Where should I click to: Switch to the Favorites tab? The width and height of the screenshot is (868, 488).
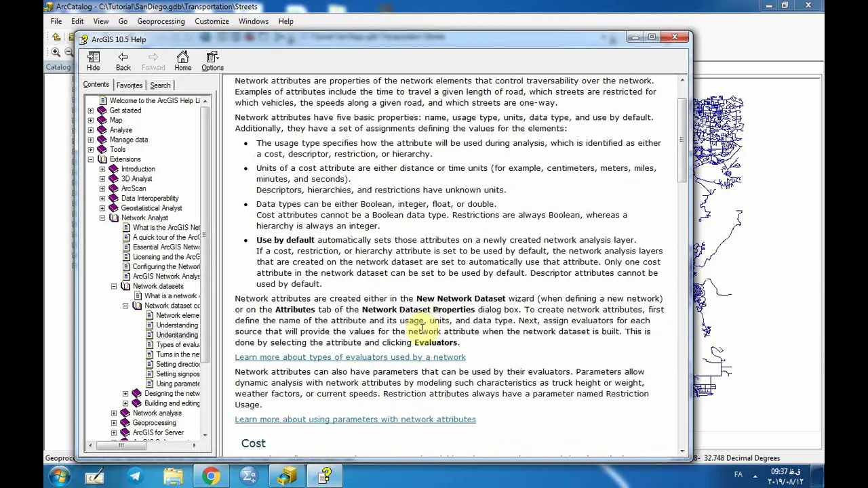coord(129,85)
